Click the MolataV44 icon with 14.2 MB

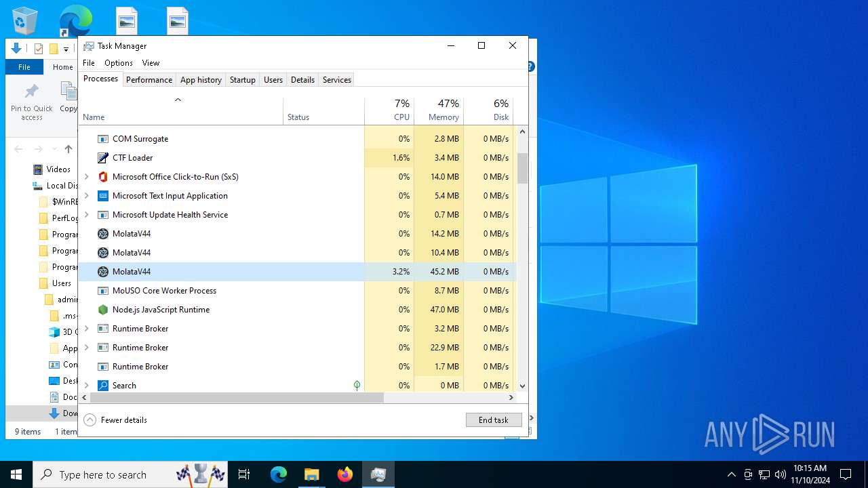tap(103, 234)
